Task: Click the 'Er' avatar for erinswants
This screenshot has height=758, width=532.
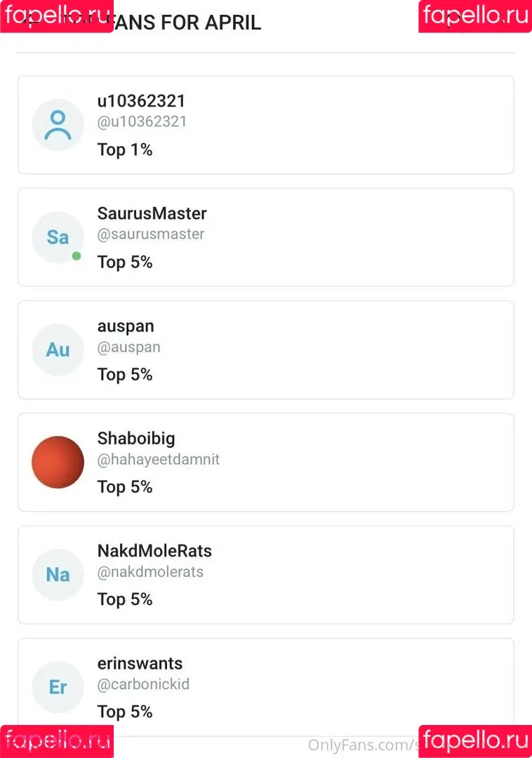Action: (x=58, y=686)
